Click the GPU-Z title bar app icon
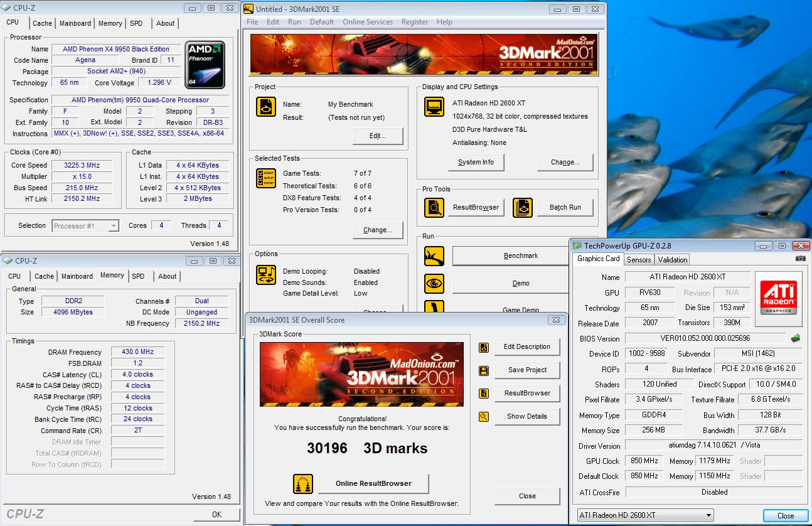This screenshot has height=526, width=812. pyautogui.click(x=577, y=245)
